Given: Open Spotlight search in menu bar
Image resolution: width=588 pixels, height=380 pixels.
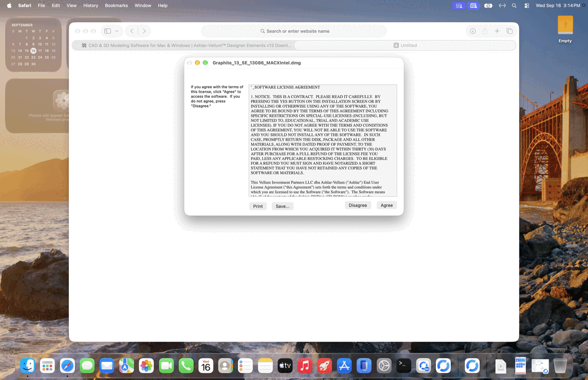Looking at the screenshot, I should [x=514, y=5].
